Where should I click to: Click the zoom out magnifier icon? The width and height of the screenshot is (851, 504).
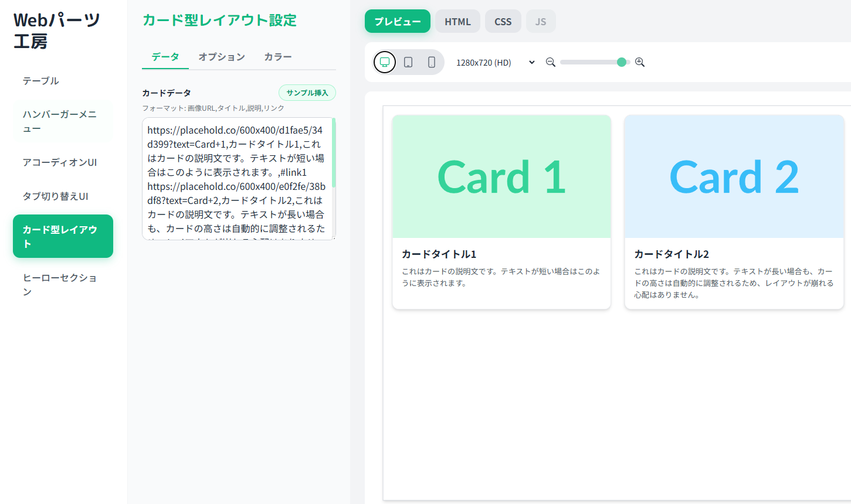click(x=551, y=62)
